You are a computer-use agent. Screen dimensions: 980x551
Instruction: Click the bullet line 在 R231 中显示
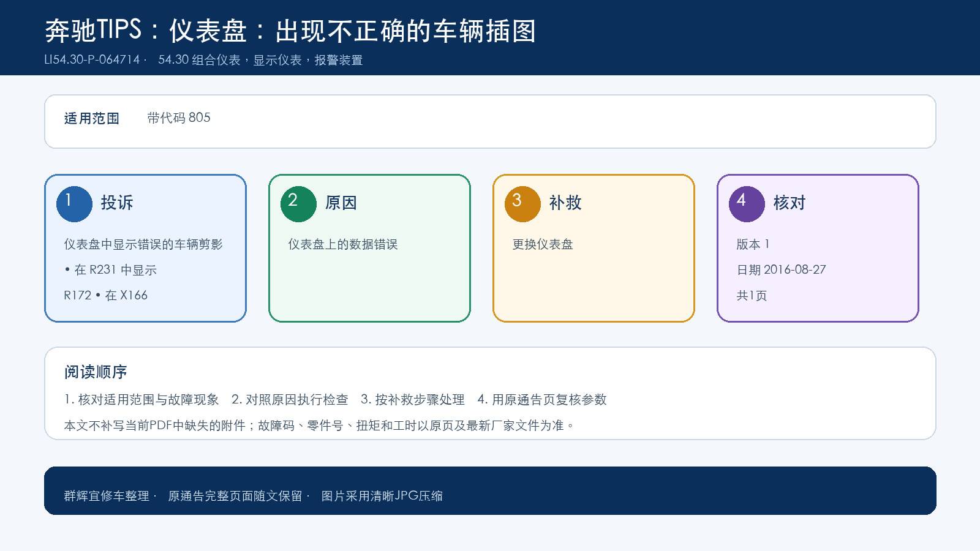tap(110, 270)
